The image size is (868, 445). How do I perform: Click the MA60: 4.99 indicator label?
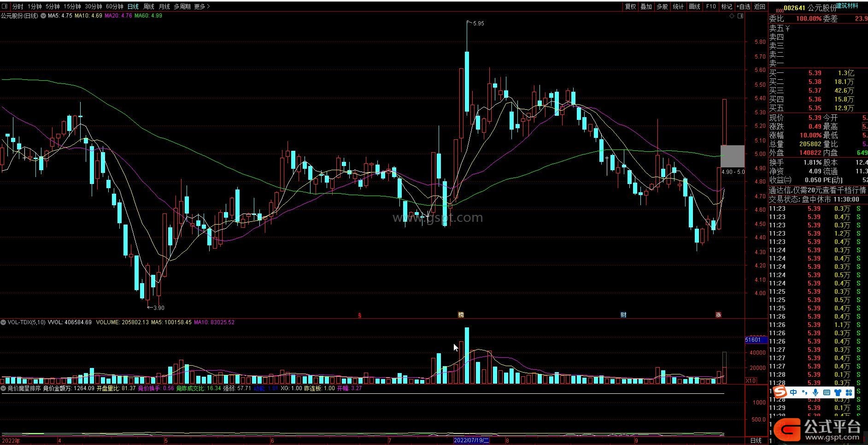point(148,16)
